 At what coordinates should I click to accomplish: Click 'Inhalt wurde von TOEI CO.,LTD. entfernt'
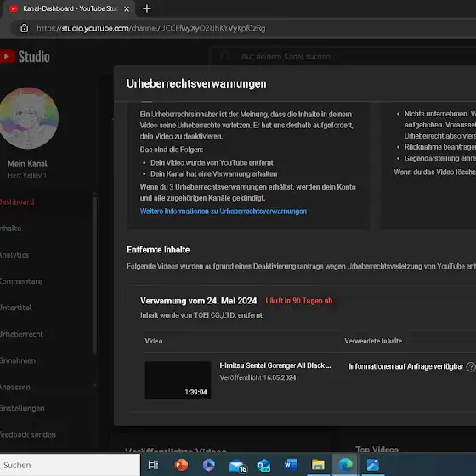(x=201, y=315)
